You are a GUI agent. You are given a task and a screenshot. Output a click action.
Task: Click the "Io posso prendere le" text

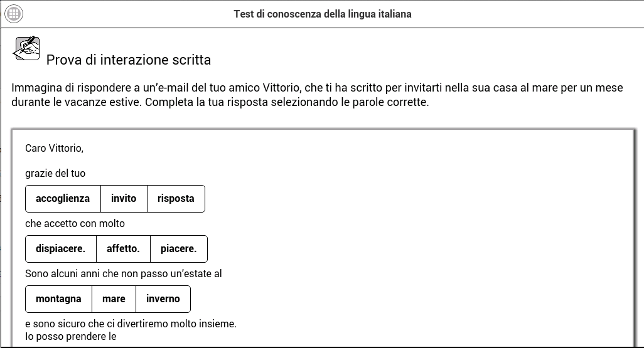(x=70, y=337)
